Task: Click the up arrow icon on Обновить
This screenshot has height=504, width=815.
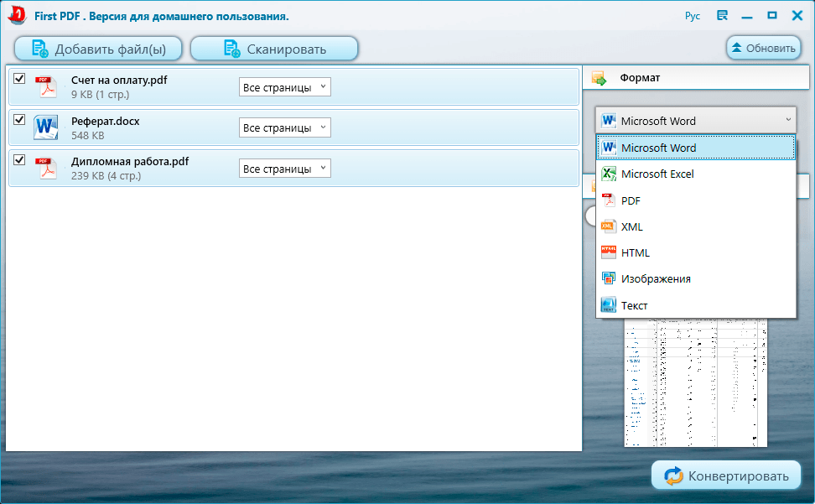Action: coord(736,48)
